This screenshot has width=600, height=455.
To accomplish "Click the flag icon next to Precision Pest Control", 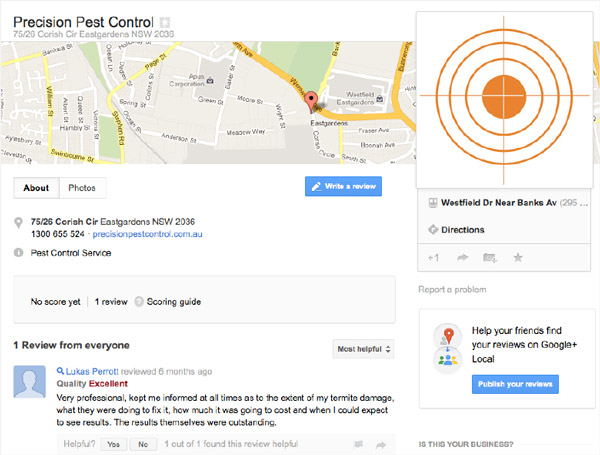I will 165,22.
